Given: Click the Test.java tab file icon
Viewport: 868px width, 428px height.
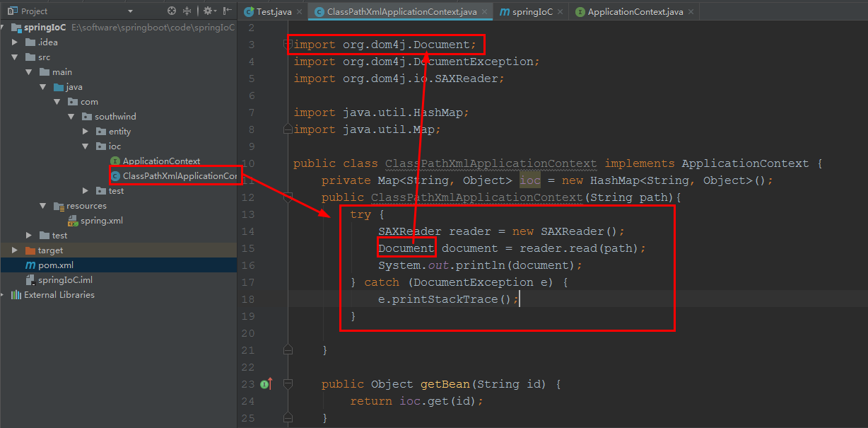Looking at the screenshot, I should 249,12.
